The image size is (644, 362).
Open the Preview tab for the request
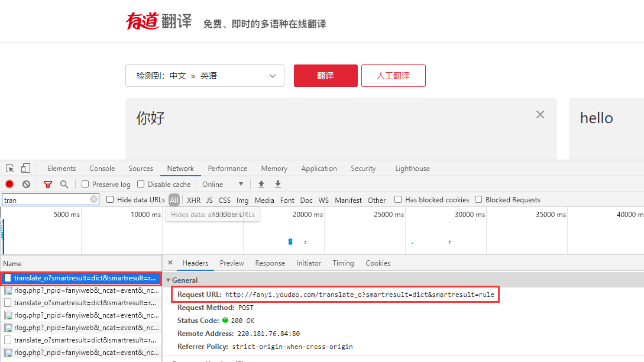[x=231, y=263]
